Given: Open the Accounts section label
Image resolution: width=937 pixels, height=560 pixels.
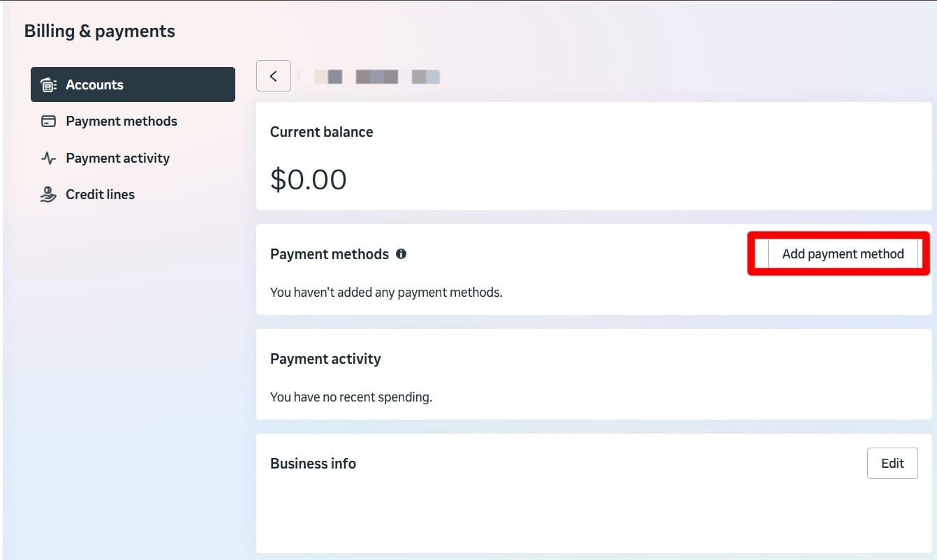Looking at the screenshot, I should (94, 85).
